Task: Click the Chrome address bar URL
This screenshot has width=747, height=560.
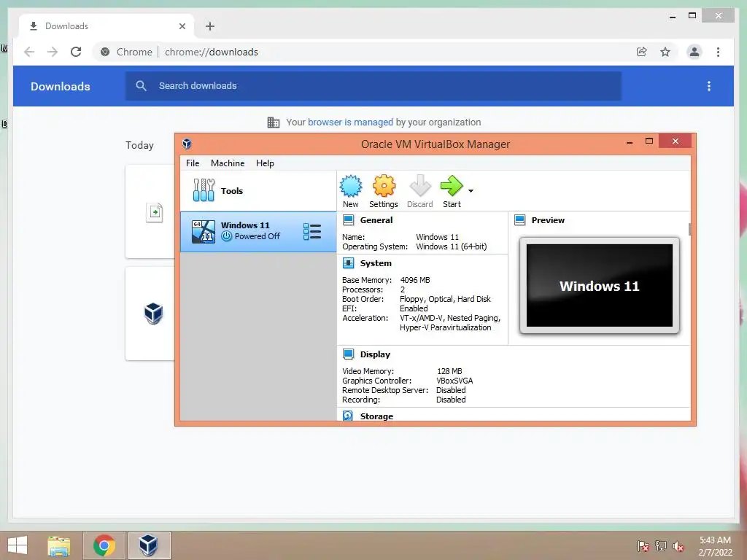Action: coord(211,52)
